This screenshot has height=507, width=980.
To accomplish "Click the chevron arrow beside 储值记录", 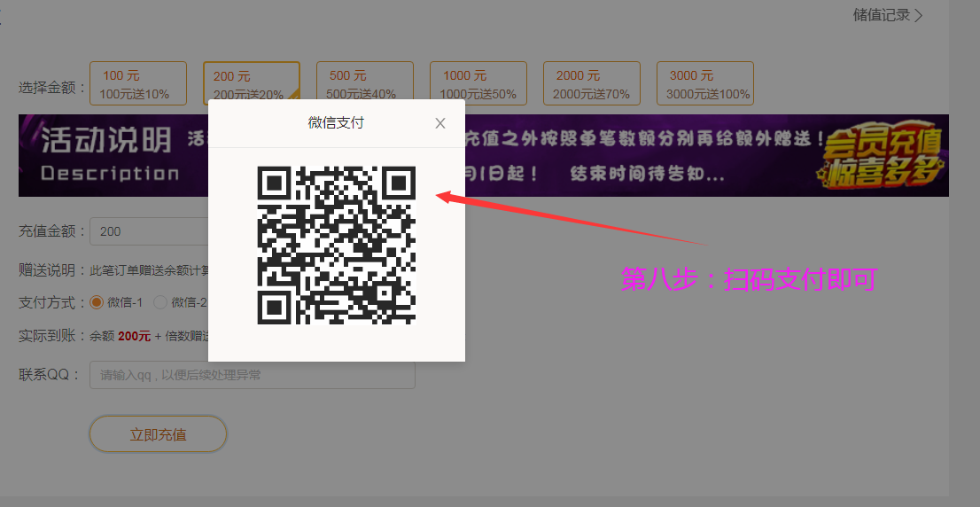I will click(x=919, y=15).
